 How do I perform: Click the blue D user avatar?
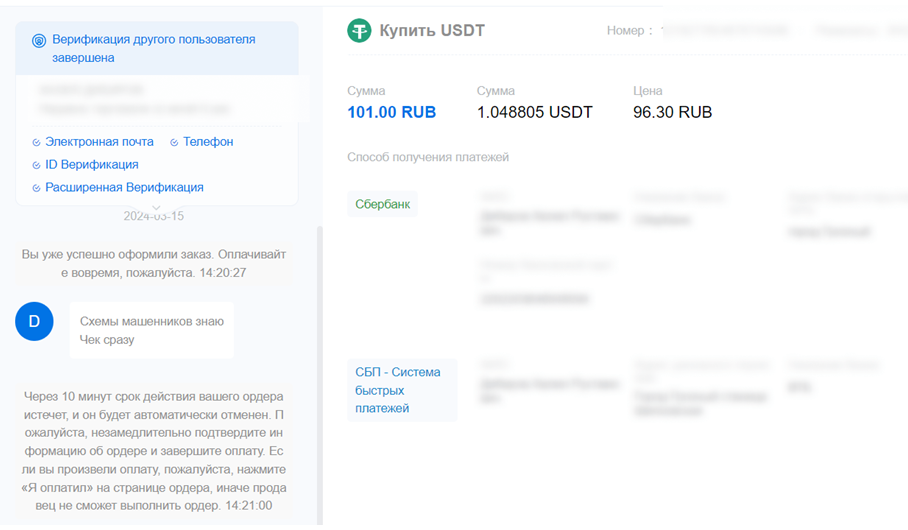click(34, 321)
